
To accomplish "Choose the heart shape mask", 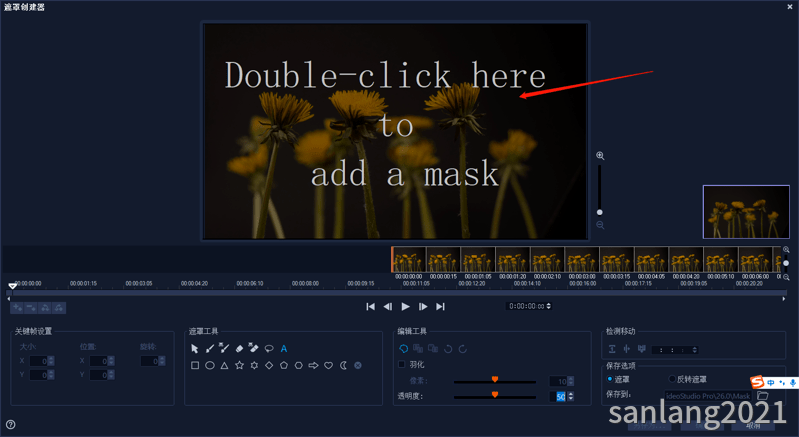I will click(329, 365).
